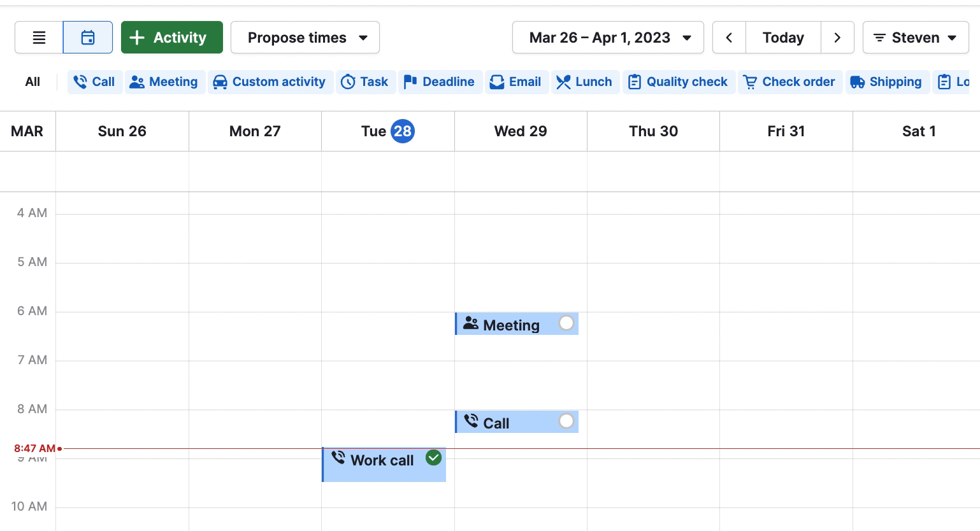The image size is (980, 531).
Task: Select the Quality check filter
Action: [x=678, y=81]
